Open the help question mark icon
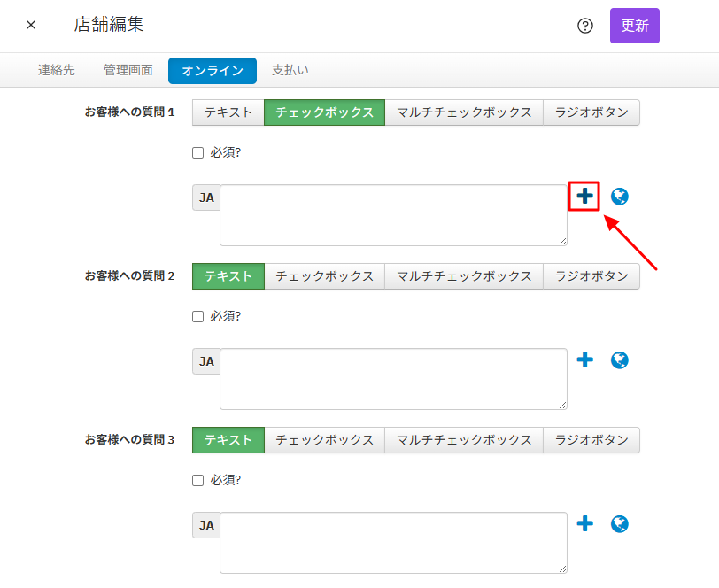Screen dimensions: 719x588 pyautogui.click(x=585, y=26)
